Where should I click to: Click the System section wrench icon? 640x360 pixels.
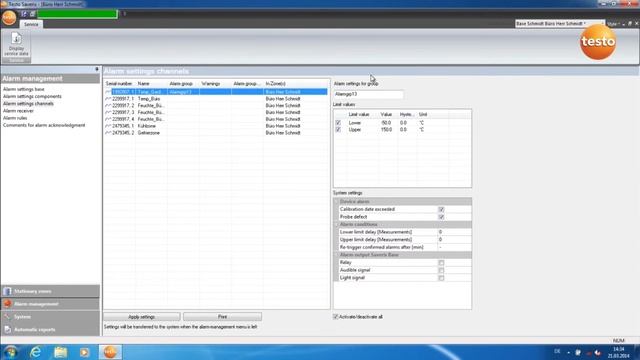[7, 317]
